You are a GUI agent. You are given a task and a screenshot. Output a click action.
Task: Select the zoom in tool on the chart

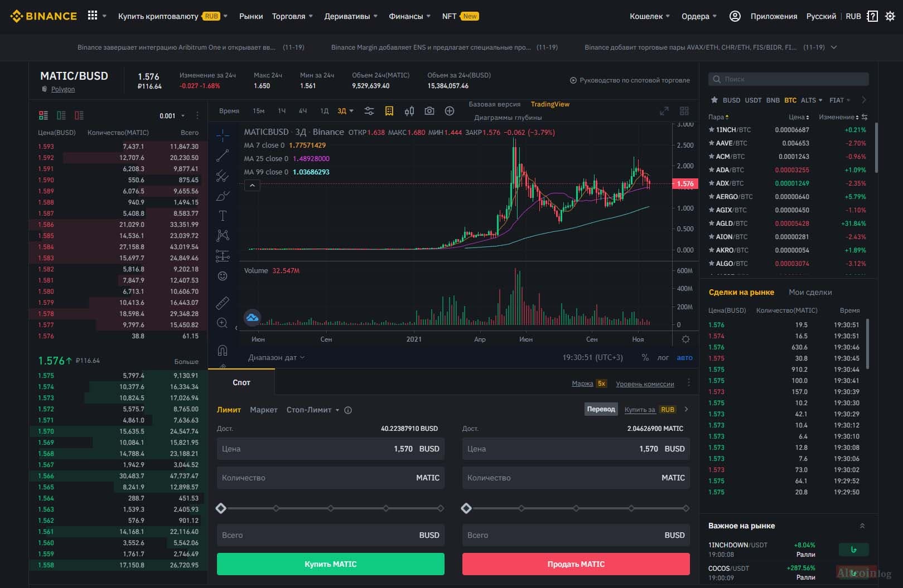pos(223,323)
